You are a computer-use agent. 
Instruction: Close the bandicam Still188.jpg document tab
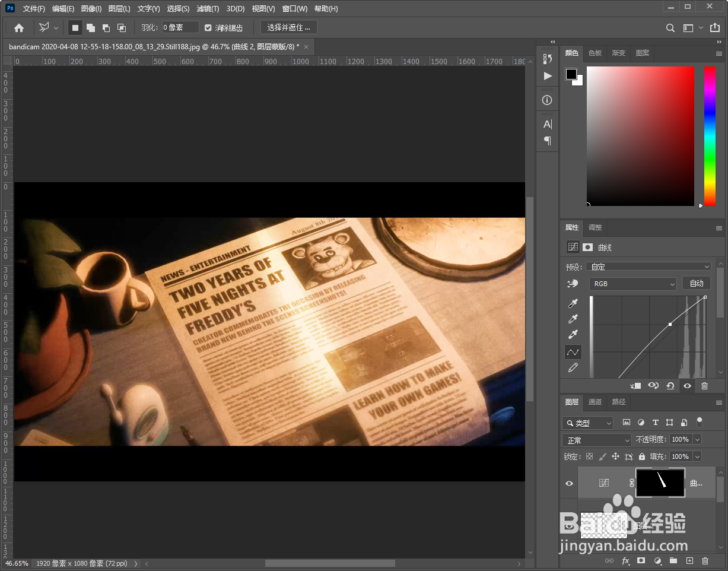306,47
